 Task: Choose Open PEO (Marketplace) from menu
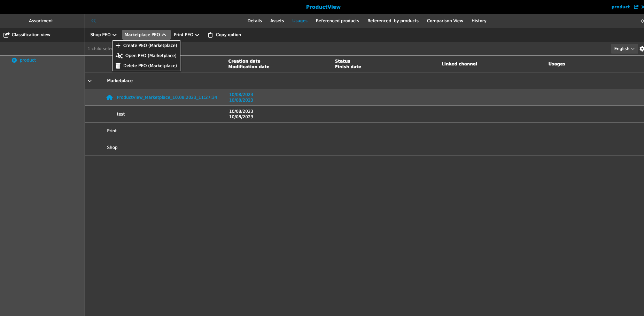(150, 56)
